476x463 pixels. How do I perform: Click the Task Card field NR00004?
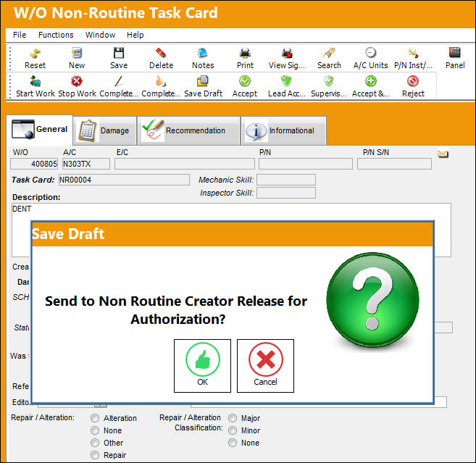click(x=124, y=180)
